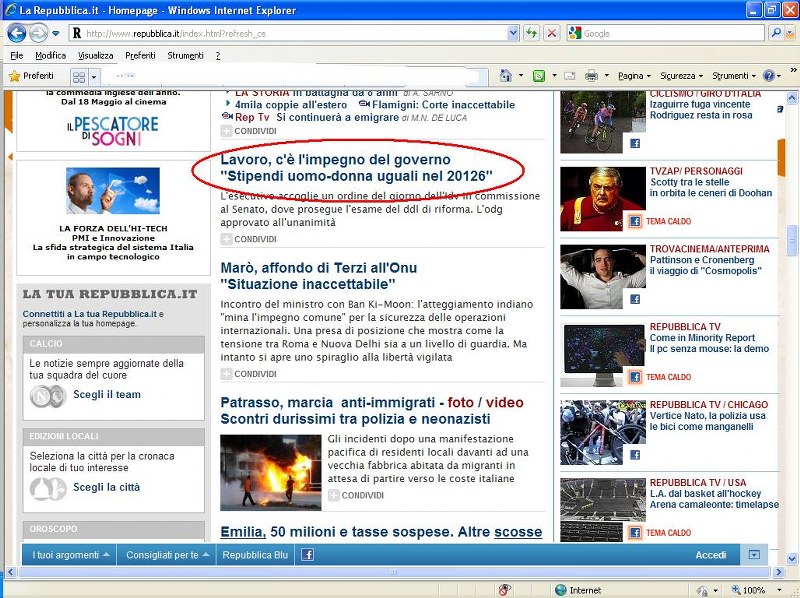The image size is (800, 598).
Task: Open 'Scegli il team' link
Action: tap(106, 394)
